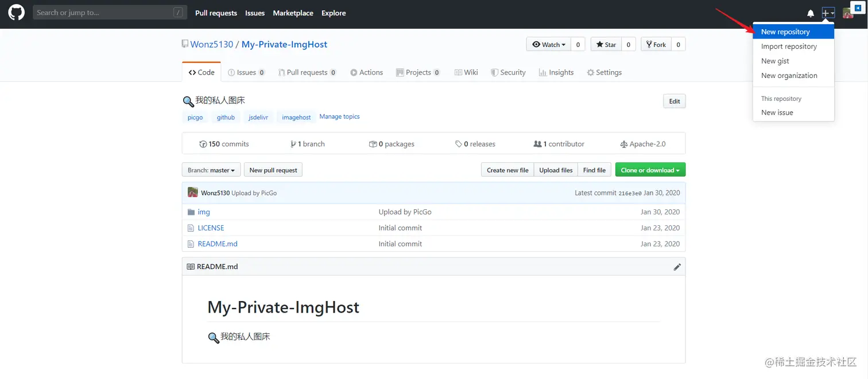868x379 pixels.
Task: Click the LICENSE file icon
Action: tap(191, 228)
